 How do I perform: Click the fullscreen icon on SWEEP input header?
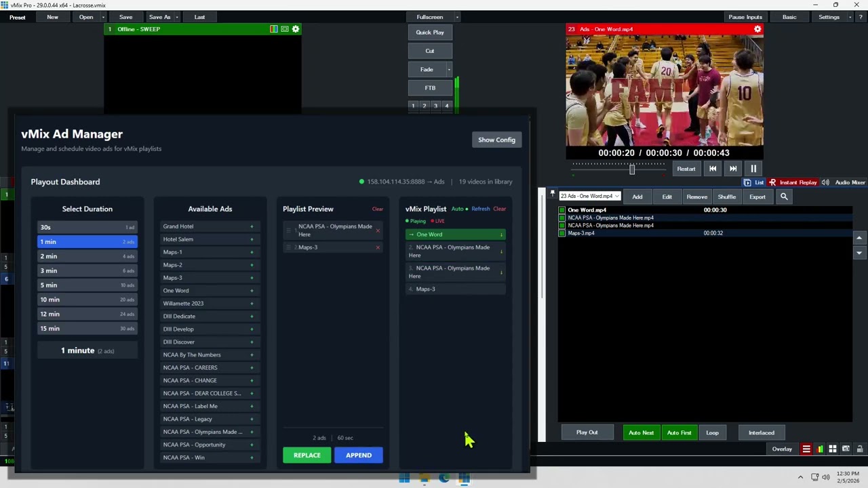click(285, 29)
